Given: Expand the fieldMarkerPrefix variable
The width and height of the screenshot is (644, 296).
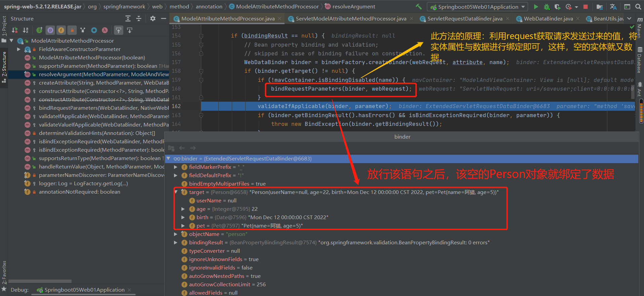Looking at the screenshot, I should [x=175, y=167].
